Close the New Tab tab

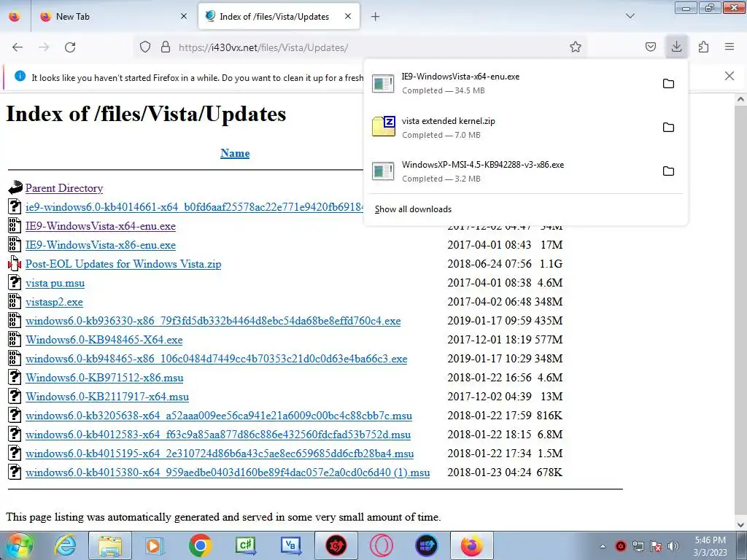coord(184,17)
